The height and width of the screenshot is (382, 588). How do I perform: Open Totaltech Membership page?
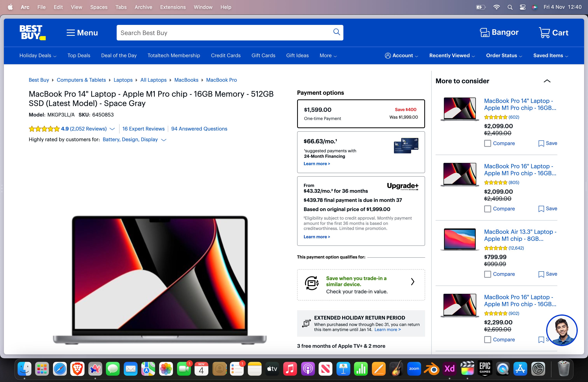tap(174, 56)
